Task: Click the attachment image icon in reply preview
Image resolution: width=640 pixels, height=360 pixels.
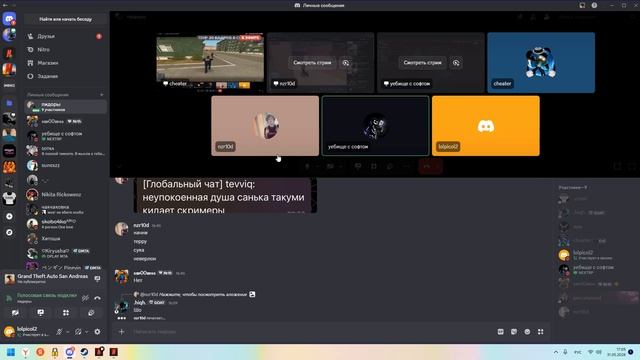Action: [x=252, y=294]
